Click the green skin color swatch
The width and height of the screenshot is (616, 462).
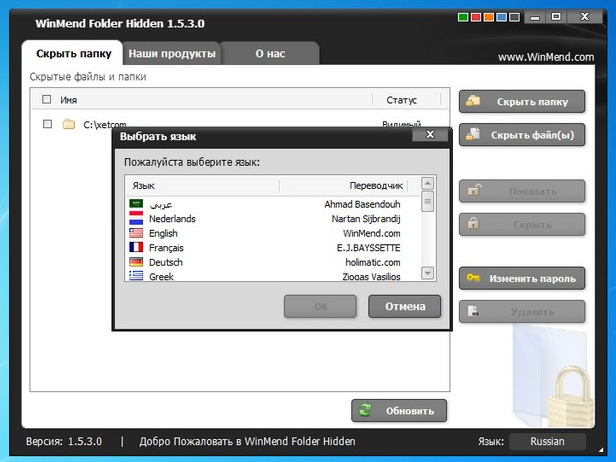point(463,17)
